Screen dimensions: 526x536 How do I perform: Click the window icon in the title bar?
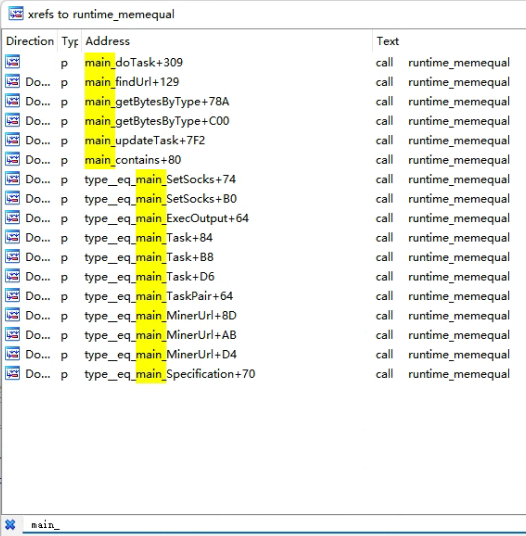coord(16,14)
